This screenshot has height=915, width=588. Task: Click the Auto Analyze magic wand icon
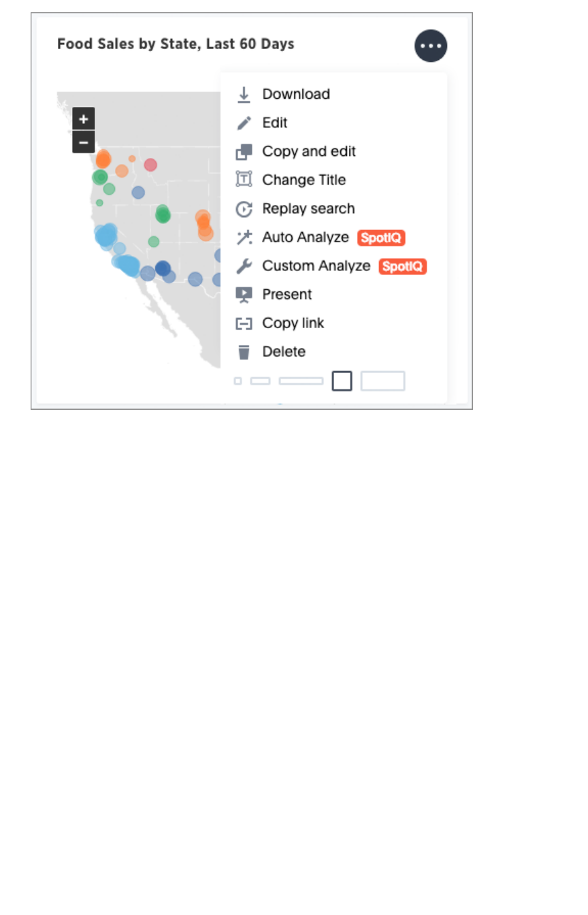244,238
